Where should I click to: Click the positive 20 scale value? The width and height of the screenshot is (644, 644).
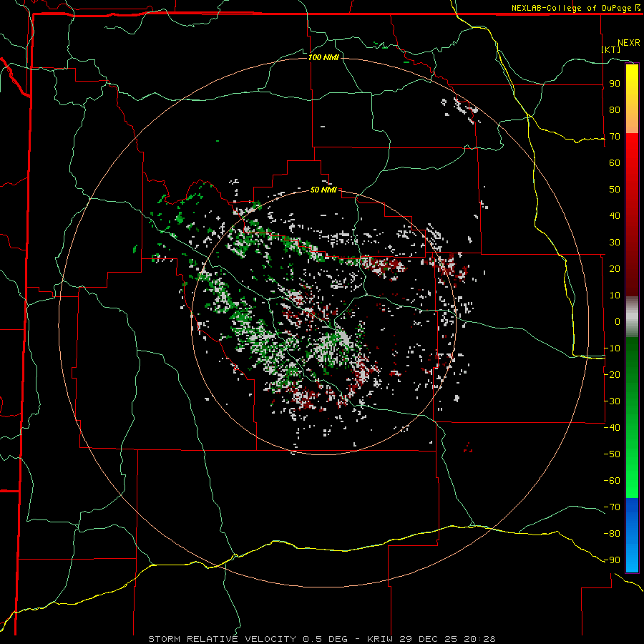(615, 269)
